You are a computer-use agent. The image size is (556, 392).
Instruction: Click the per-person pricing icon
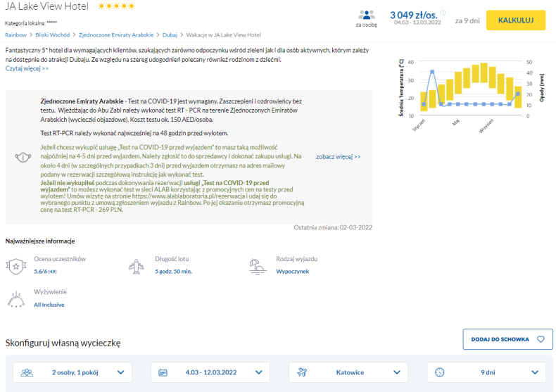click(366, 15)
